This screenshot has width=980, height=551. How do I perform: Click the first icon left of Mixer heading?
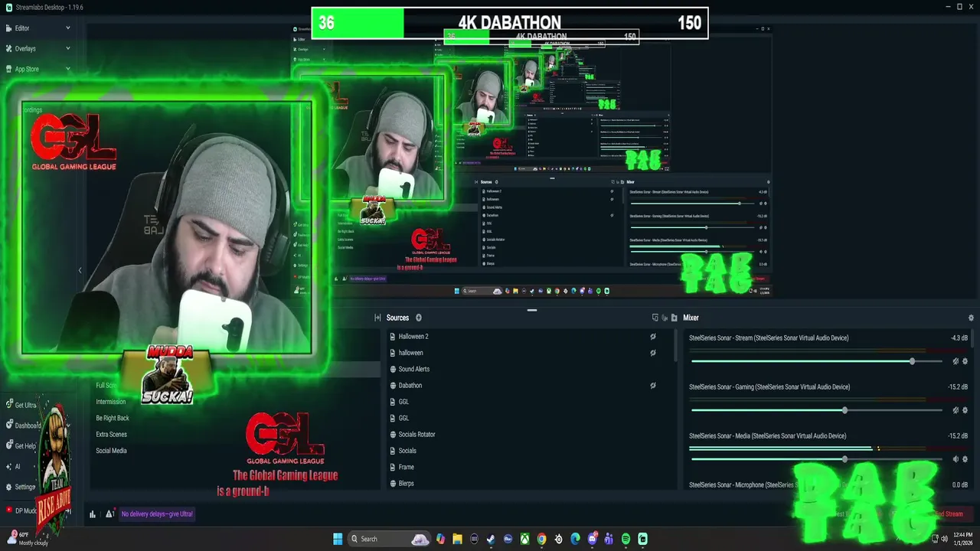click(655, 318)
